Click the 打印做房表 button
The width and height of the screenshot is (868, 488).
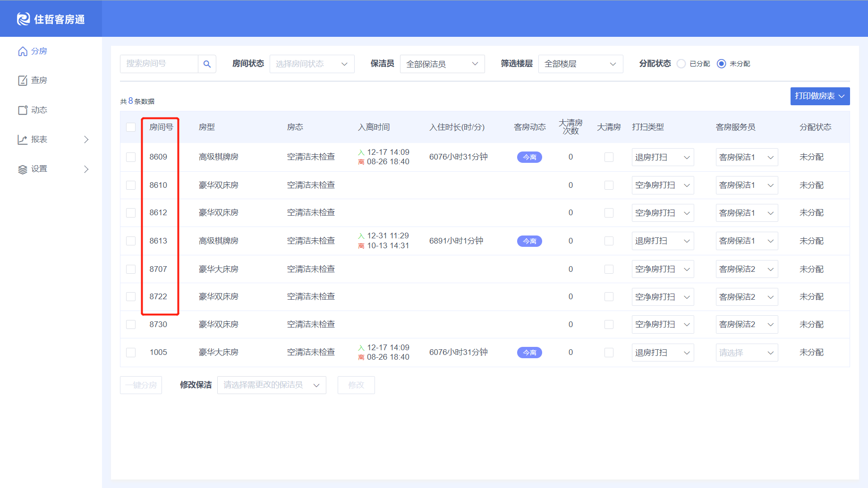[x=820, y=96]
